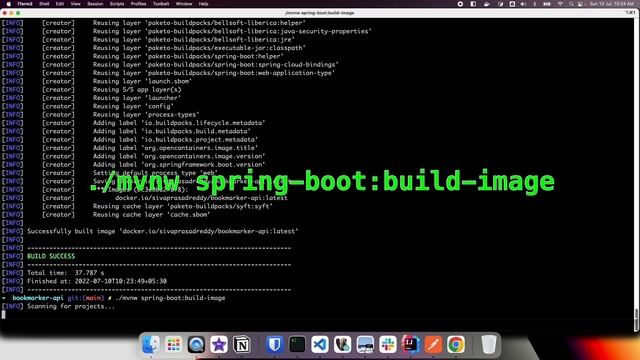Click the terminal cursor block on last line
Image resolution: width=640 pixels, height=360 pixels.
tap(4, 314)
